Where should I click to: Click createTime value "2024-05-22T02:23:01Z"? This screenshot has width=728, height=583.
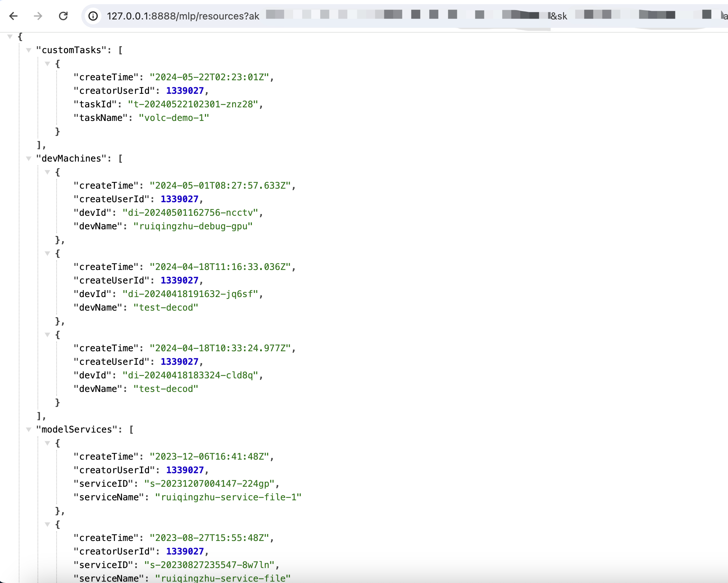click(x=209, y=77)
